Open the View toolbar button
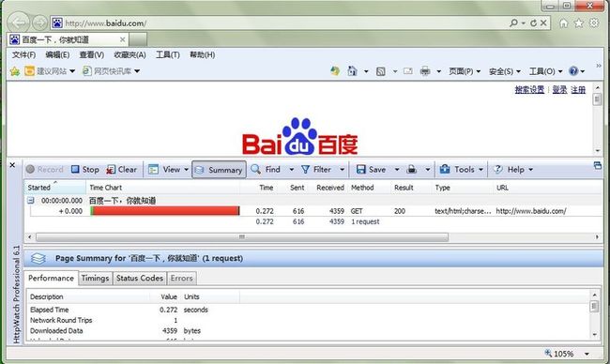 tap(164, 170)
